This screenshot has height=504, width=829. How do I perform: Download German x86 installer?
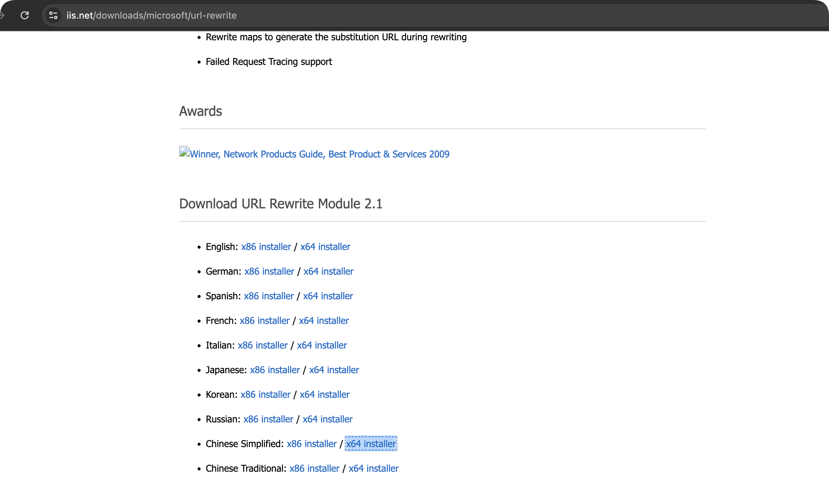point(269,271)
